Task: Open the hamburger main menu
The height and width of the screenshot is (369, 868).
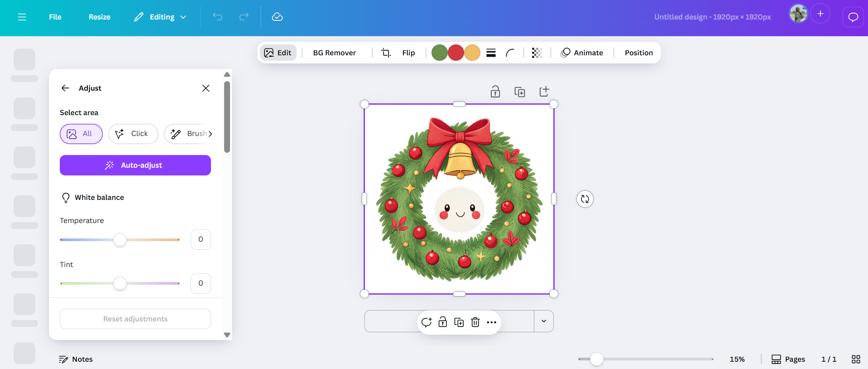Action: 22,17
